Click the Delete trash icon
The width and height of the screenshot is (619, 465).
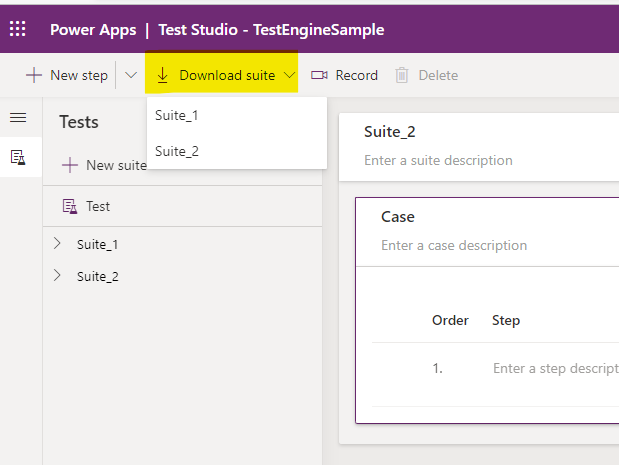click(x=402, y=75)
